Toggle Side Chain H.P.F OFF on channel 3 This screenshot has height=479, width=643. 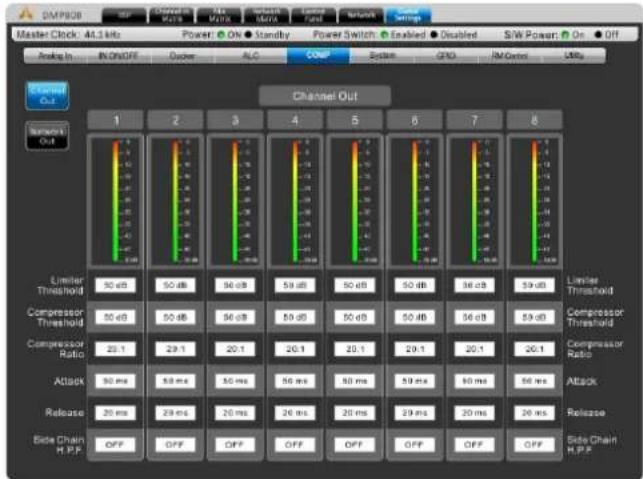point(235,445)
